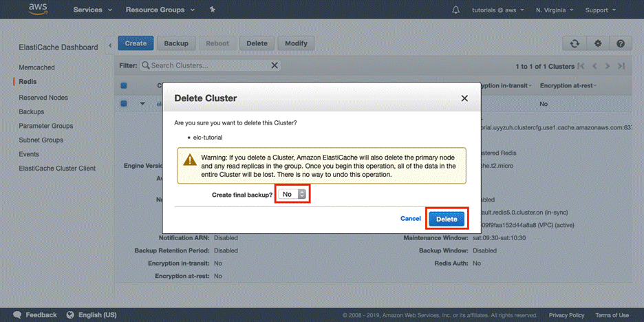Open the notifications bell icon
This screenshot has height=322, width=644.
click(x=455, y=10)
